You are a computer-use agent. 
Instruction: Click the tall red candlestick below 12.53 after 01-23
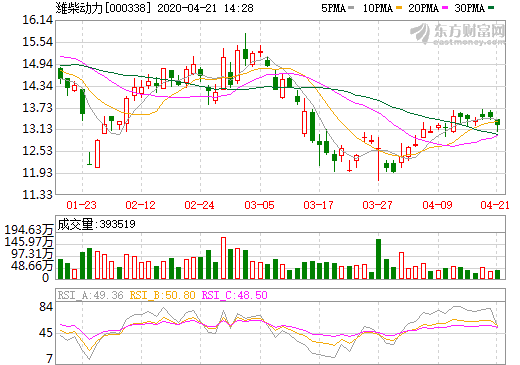(x=97, y=154)
